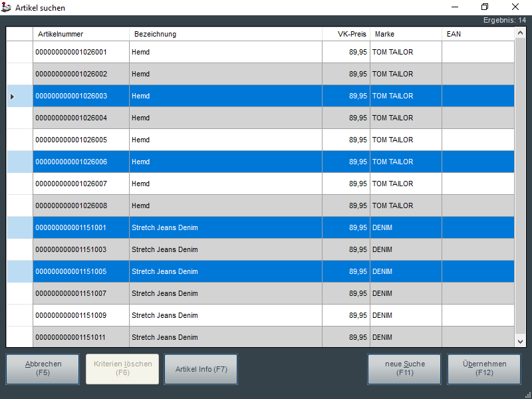
Task: Click the Marke column header
Action: click(406, 34)
